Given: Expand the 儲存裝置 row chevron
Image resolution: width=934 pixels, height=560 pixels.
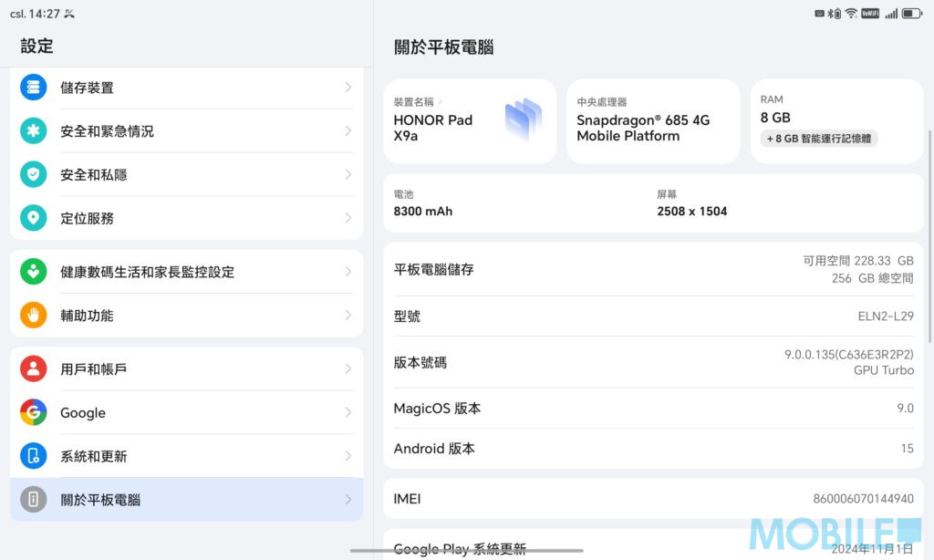Looking at the screenshot, I should click(x=348, y=88).
